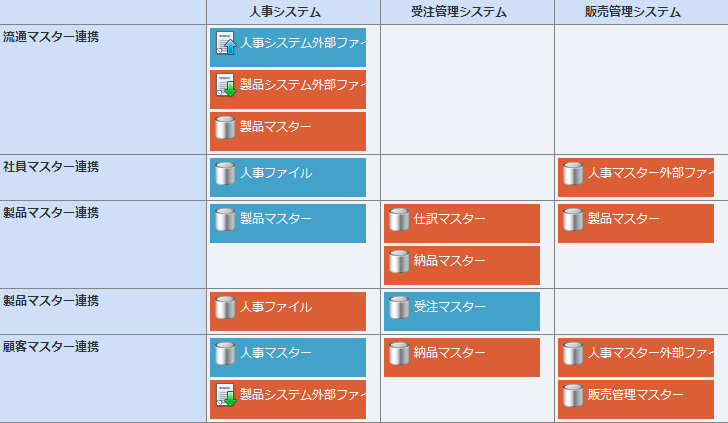Select the 顧客マスター連携 row label
Image resolution: width=728 pixels, height=423 pixels.
click(x=51, y=347)
